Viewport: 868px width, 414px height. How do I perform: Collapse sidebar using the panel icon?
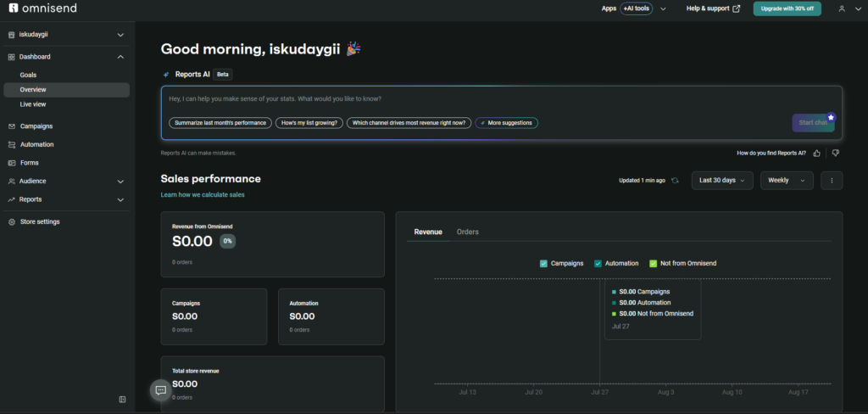point(122,399)
